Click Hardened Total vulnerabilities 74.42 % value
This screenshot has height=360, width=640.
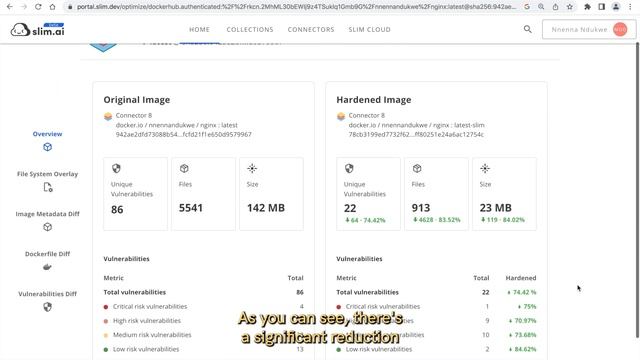[522, 292]
